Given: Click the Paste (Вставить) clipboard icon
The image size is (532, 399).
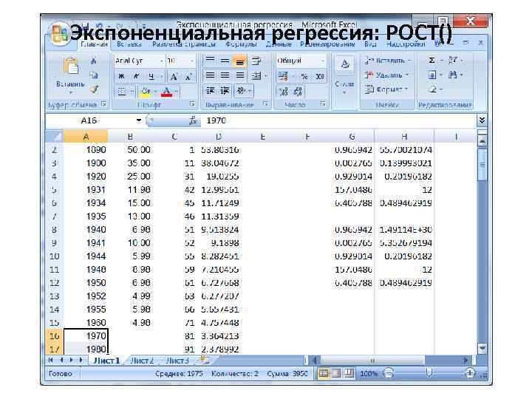Looking at the screenshot, I should click(x=71, y=66).
